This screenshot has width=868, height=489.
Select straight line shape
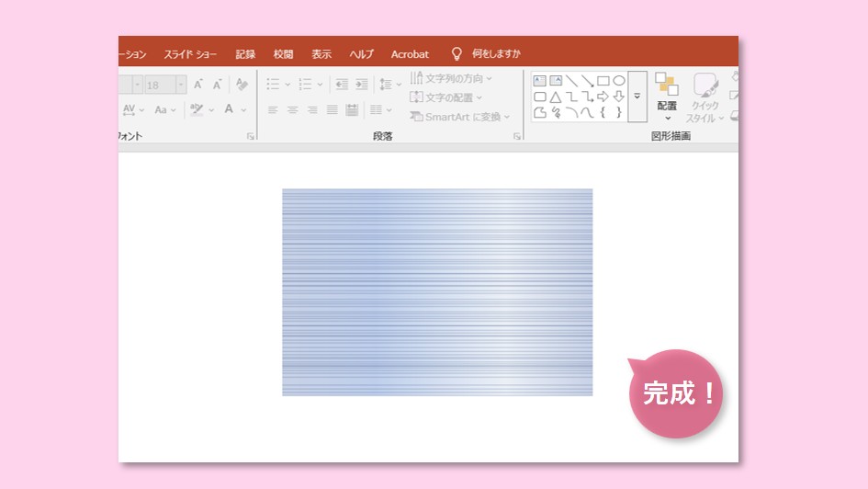coord(571,81)
